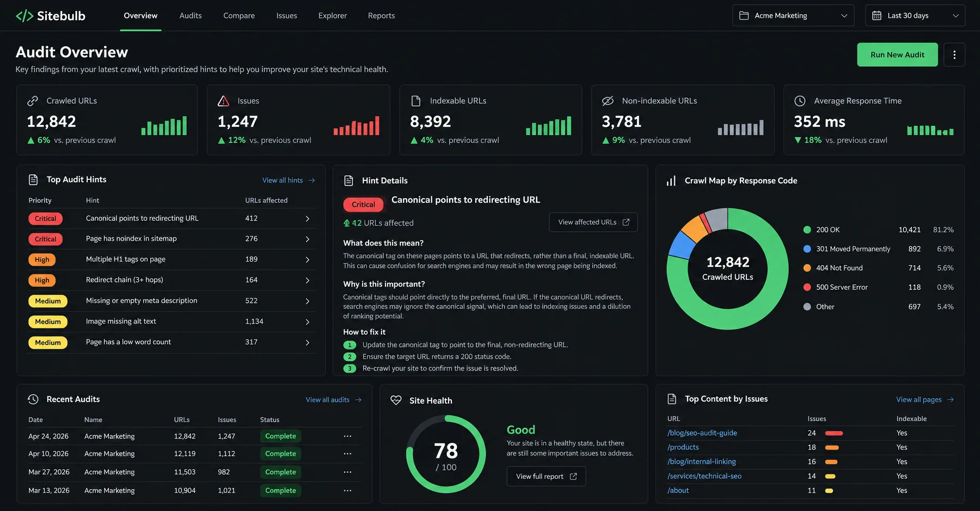Click the Top Content by Issues icon
This screenshot has width=980, height=511.
[x=672, y=399]
